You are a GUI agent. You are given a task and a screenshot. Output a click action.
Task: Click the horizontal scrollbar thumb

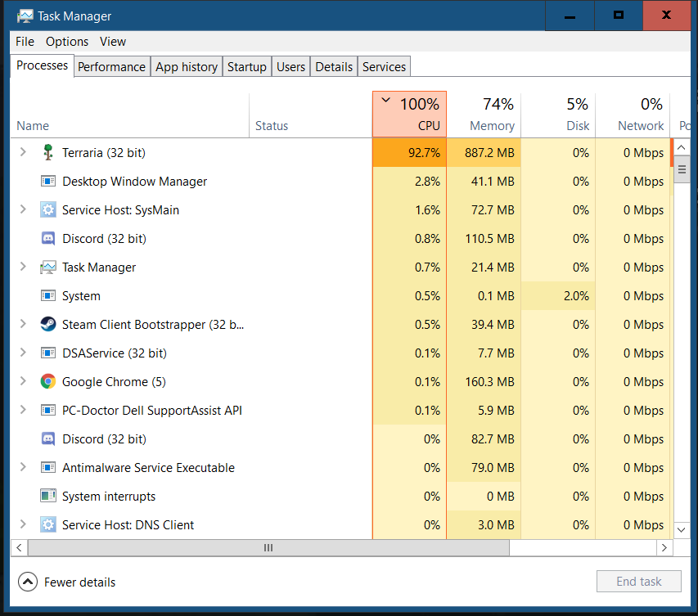tap(268, 547)
